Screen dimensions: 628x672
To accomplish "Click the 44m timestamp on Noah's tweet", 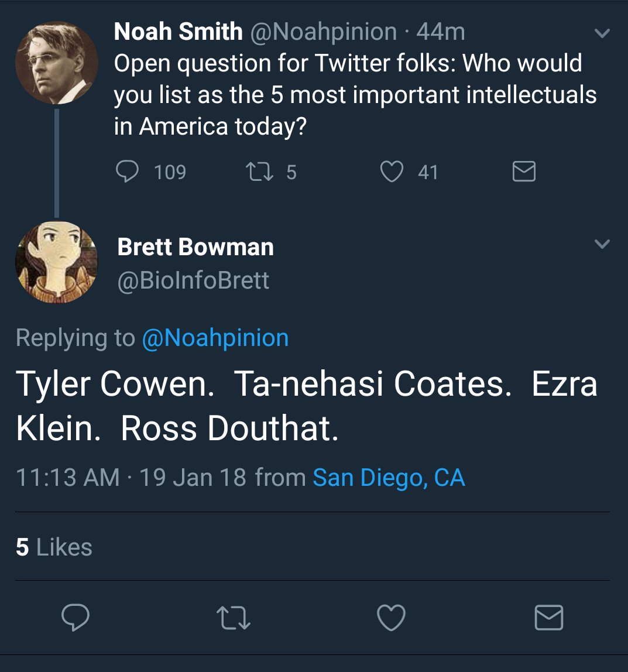I will click(441, 32).
